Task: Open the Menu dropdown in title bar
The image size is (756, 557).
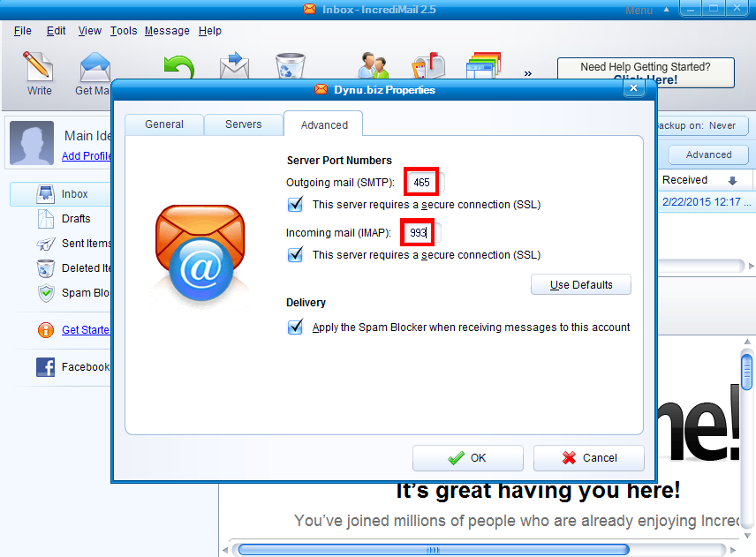Action: 647,10
